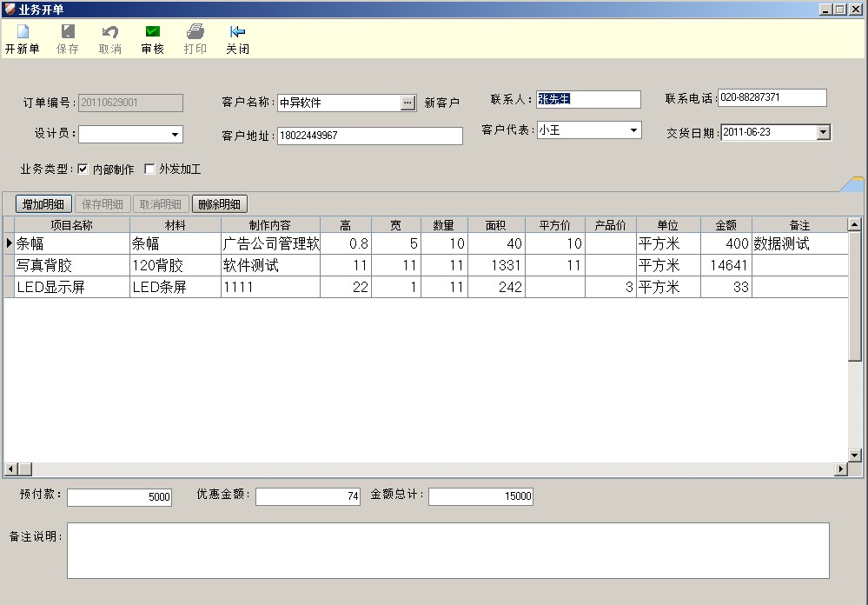
Task: Select the 写真背胶 row in table
Action: (x=72, y=266)
